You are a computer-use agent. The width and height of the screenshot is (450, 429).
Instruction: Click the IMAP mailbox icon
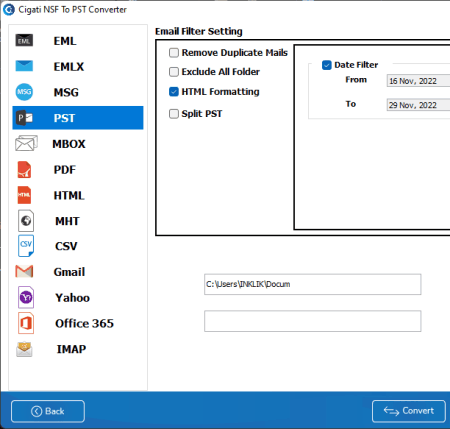click(24, 349)
